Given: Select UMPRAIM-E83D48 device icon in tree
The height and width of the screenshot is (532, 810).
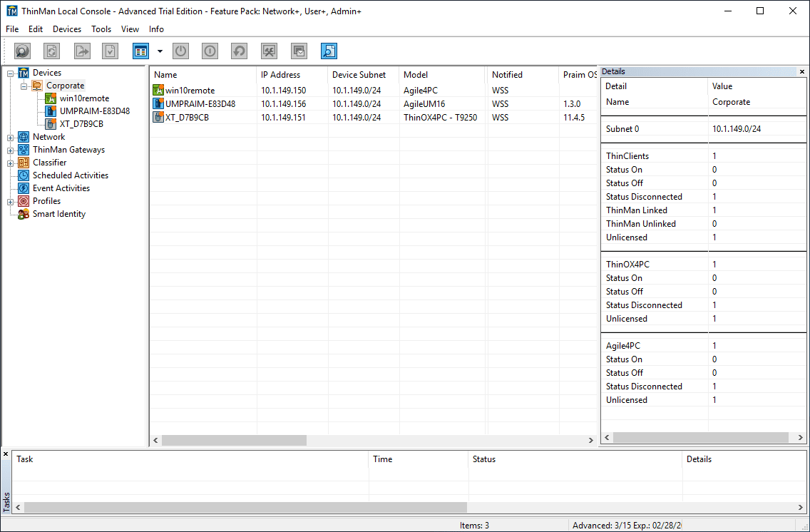Looking at the screenshot, I should (51, 111).
